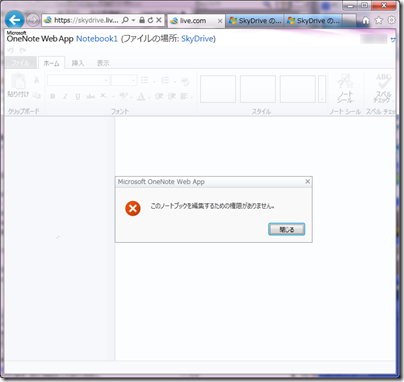Image resolution: width=404 pixels, height=382 pixels.
Task: Open the font size dropdown
Action: point(134,80)
